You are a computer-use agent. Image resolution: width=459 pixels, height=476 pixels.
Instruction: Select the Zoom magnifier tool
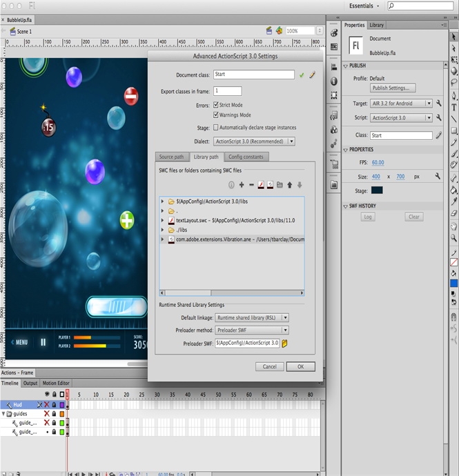tap(453, 237)
